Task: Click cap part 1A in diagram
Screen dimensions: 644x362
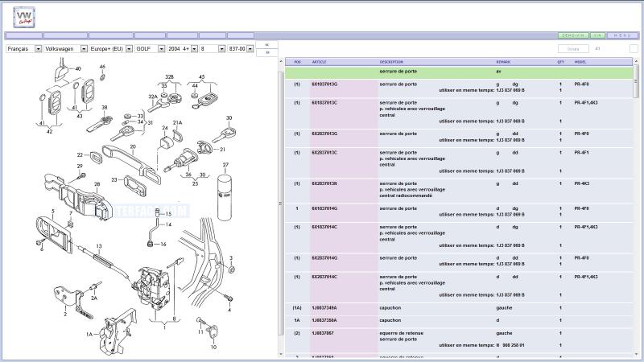Action: point(118,333)
